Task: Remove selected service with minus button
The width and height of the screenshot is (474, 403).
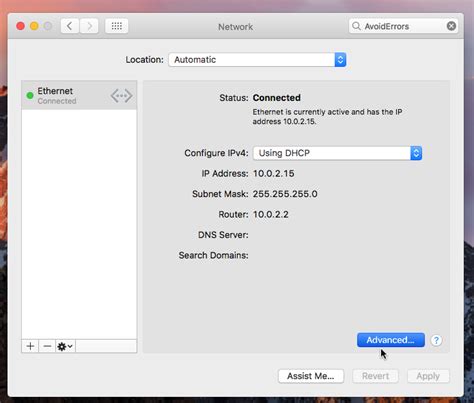Action: 47,346
